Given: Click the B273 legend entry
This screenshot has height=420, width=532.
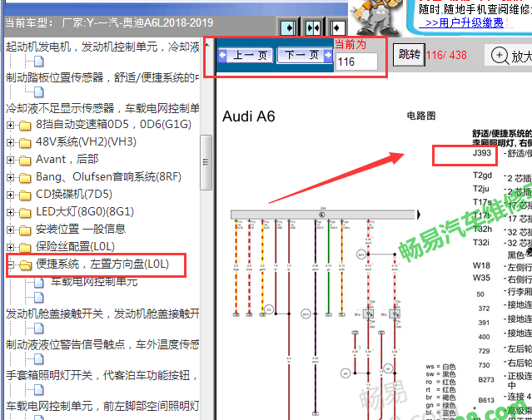Looking at the screenshot, I should 486,379.
